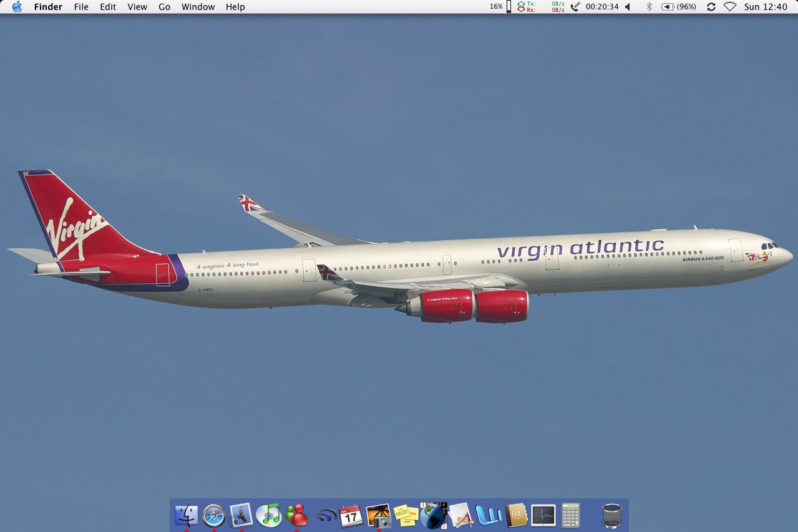Screen dimensions: 798x532
Task: Open the pencil and ruler app icon in Dock
Action: pos(461,515)
